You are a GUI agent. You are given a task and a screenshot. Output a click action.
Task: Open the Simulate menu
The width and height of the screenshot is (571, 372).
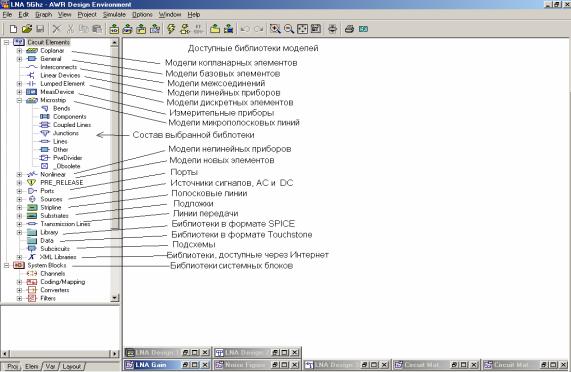coord(114,15)
